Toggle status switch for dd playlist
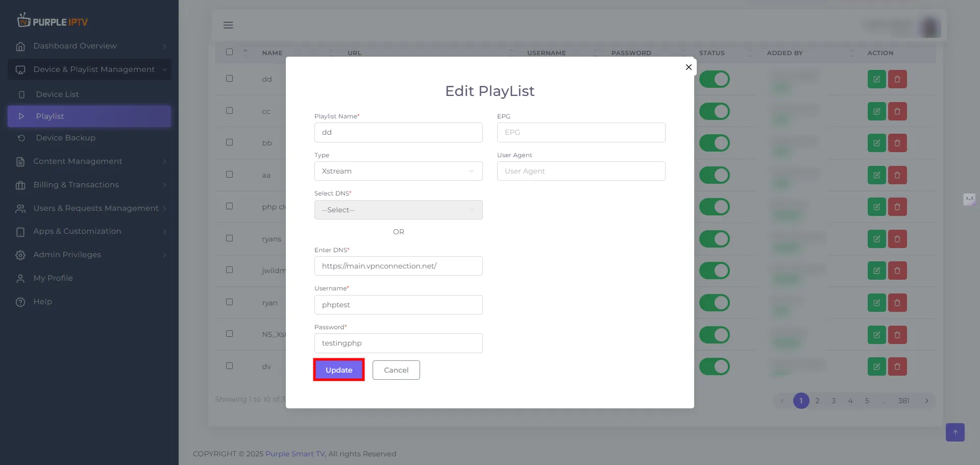 click(x=714, y=79)
